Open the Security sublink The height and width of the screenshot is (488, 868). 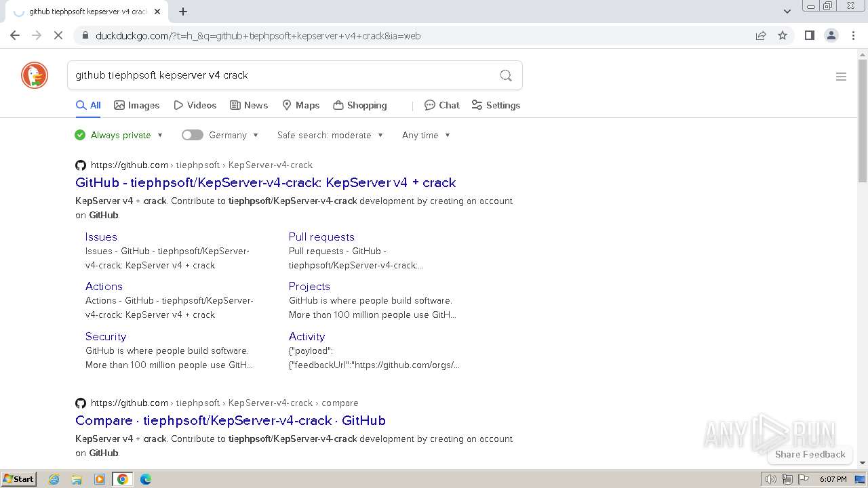point(106,336)
